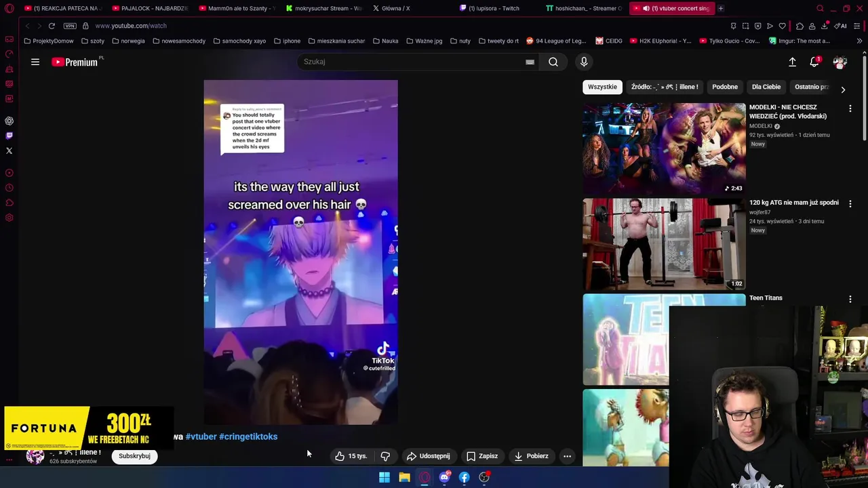Open browser downloads icon in toolbar
The image size is (868, 488).
pos(825,26)
